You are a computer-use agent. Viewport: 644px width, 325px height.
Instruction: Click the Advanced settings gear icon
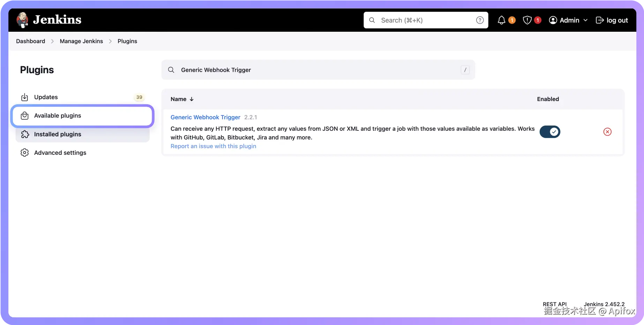point(25,153)
